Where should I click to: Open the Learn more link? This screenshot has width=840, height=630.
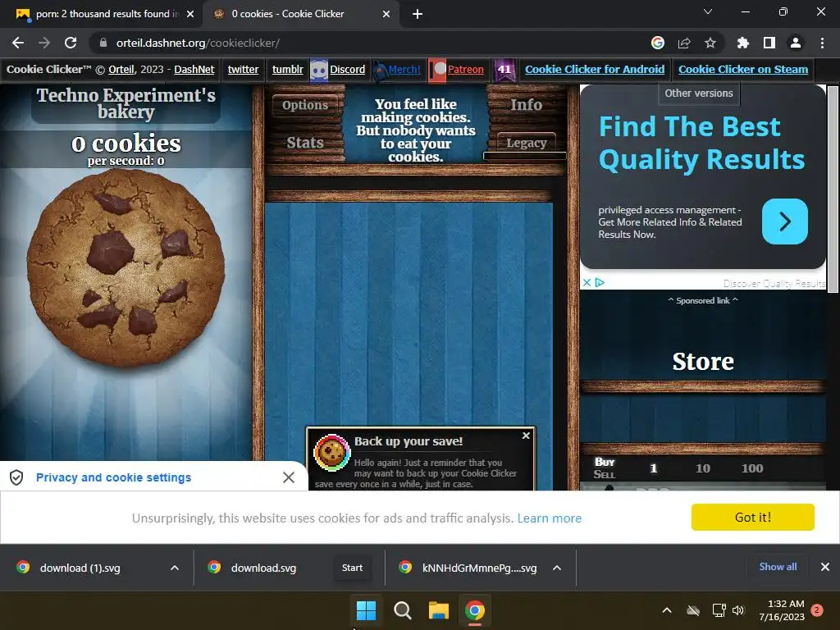point(549,518)
